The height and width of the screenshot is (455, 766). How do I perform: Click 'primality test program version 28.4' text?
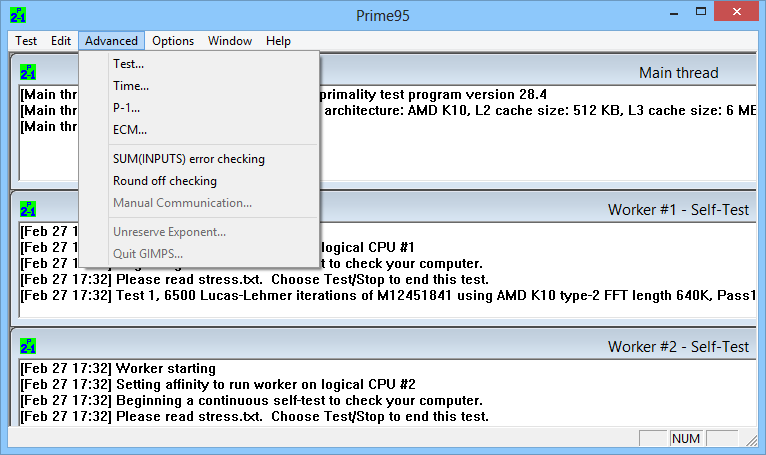pos(433,94)
